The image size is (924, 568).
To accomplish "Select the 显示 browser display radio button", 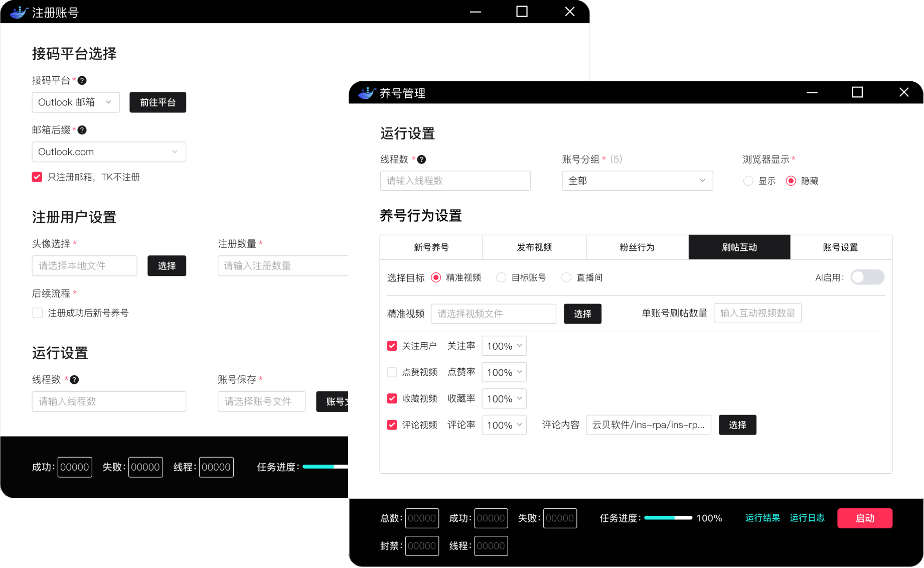I will [748, 181].
